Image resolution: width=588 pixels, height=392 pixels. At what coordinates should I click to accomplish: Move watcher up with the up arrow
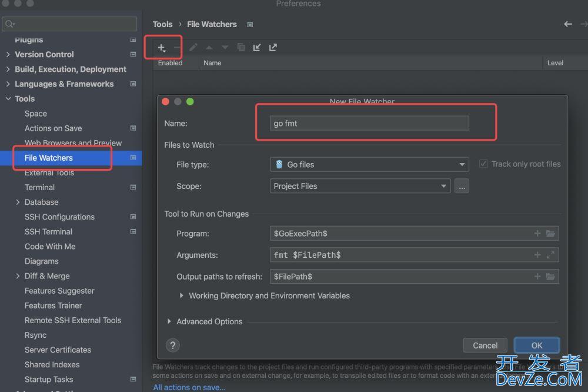pyautogui.click(x=209, y=48)
